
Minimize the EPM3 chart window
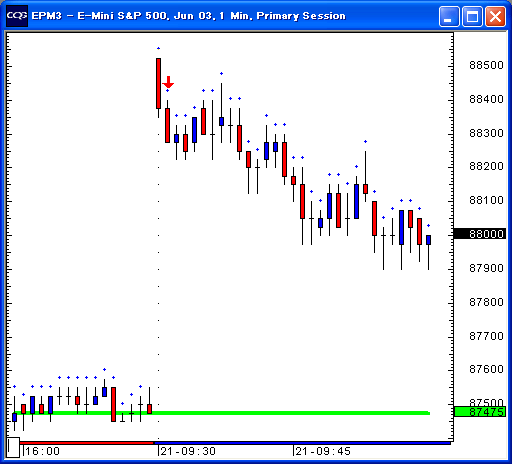(x=449, y=16)
